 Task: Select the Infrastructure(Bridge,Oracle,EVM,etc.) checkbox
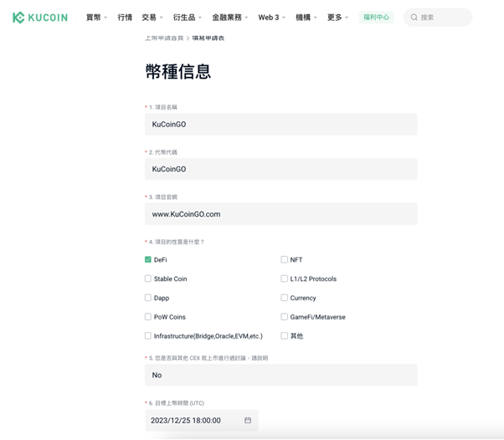pyautogui.click(x=148, y=336)
